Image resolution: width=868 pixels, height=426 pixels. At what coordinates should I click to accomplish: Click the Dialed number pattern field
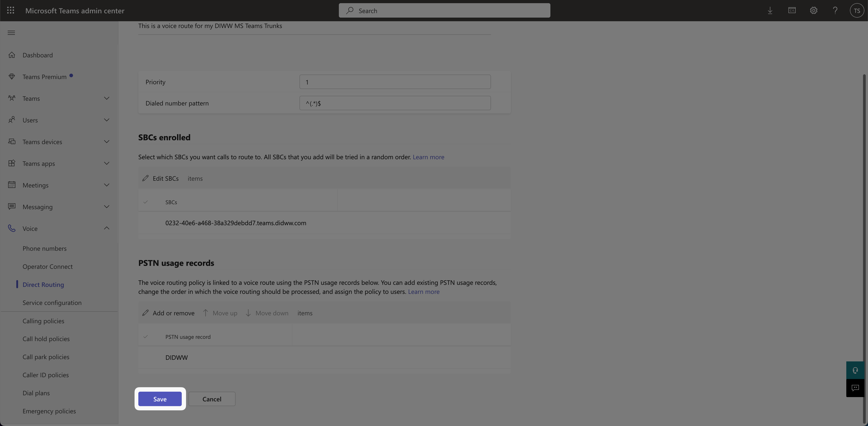[395, 103]
